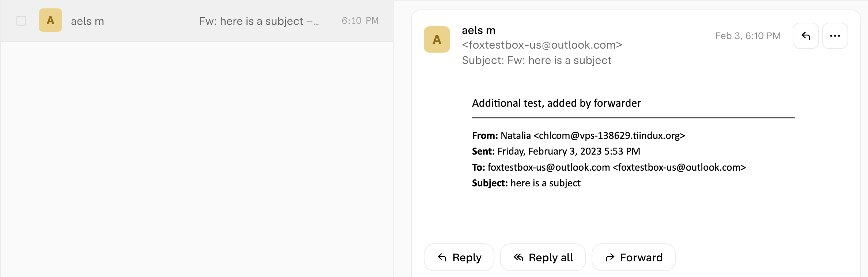Image resolution: width=868 pixels, height=277 pixels.
Task: Click the 6:10 PM time in the message list
Action: tap(360, 21)
